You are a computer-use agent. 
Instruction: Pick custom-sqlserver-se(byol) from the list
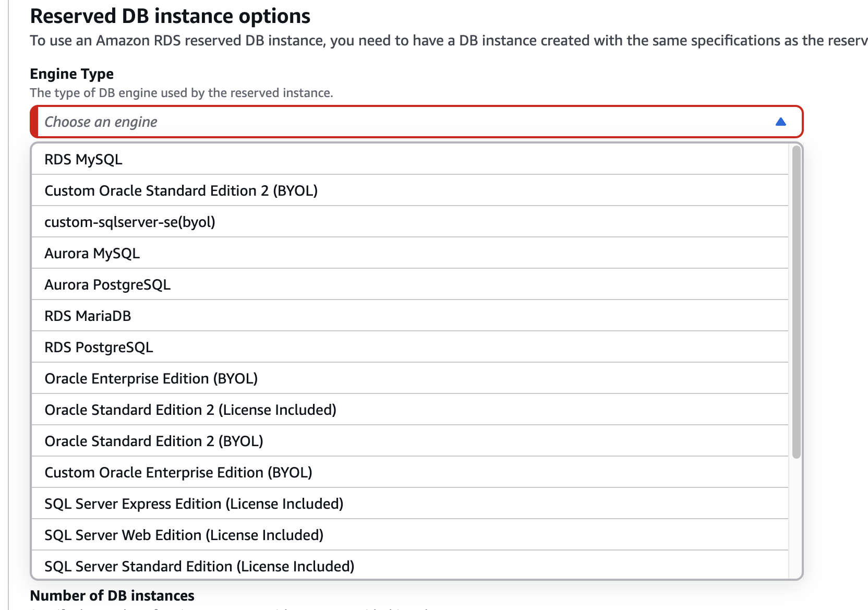click(x=130, y=222)
